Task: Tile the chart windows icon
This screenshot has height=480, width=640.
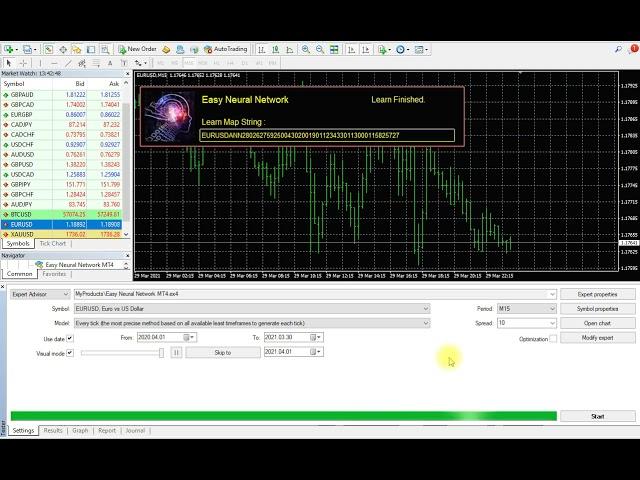Action: 334,49
